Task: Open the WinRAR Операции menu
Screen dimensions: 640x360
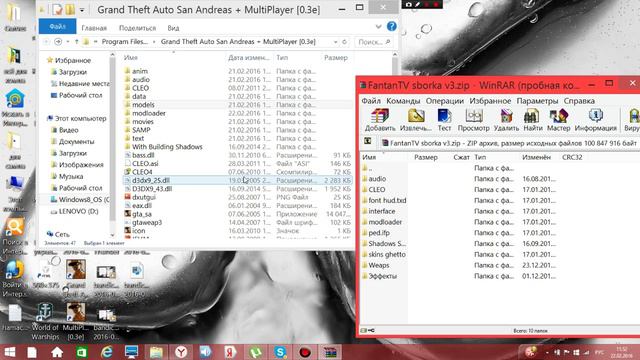Action: [444, 101]
